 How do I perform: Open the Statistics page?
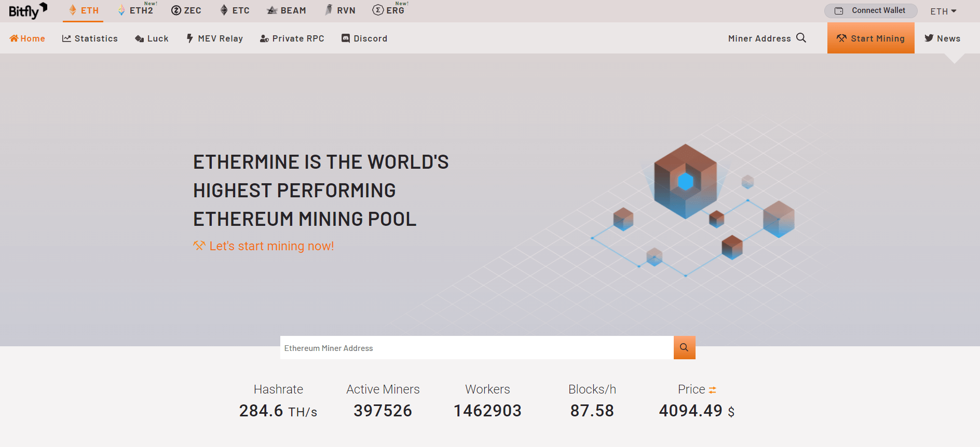[x=90, y=38]
